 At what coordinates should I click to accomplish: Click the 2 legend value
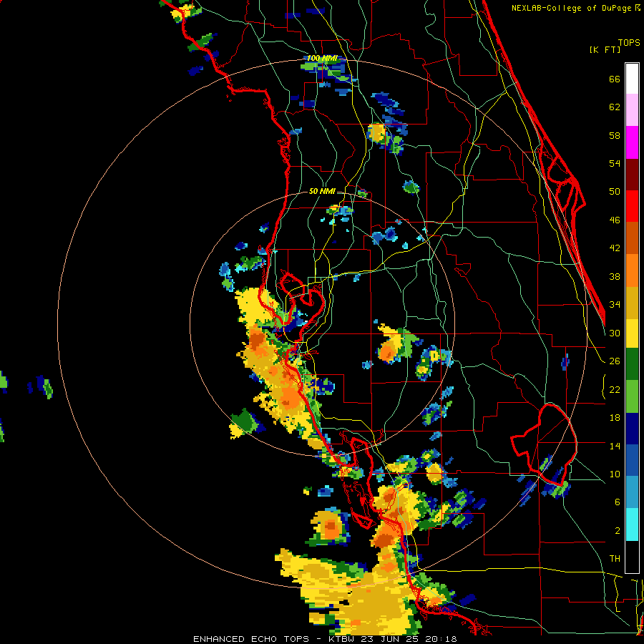pyautogui.click(x=617, y=531)
